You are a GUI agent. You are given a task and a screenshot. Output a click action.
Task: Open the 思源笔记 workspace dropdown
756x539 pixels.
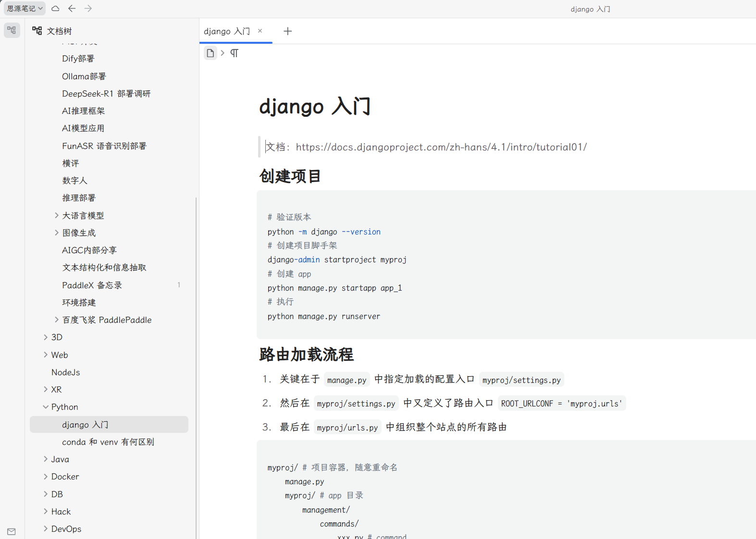tap(25, 9)
